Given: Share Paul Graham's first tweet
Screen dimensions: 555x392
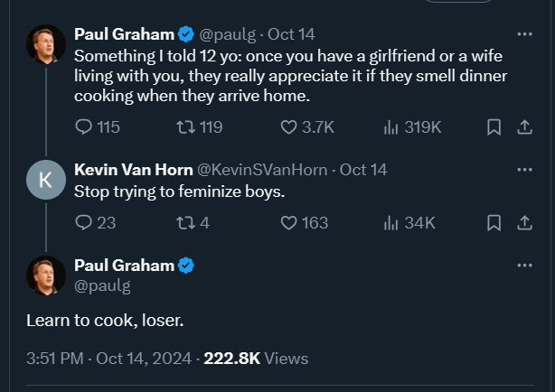Looking at the screenshot, I should (x=523, y=127).
